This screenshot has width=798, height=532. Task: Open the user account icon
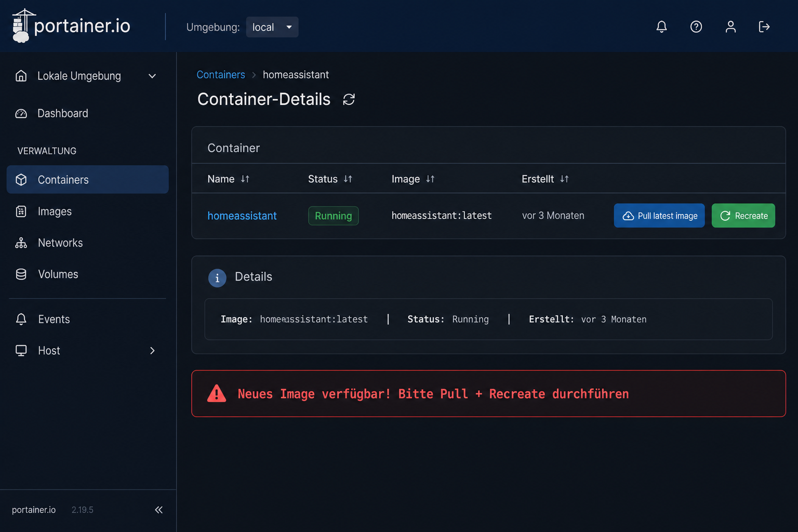730,26
